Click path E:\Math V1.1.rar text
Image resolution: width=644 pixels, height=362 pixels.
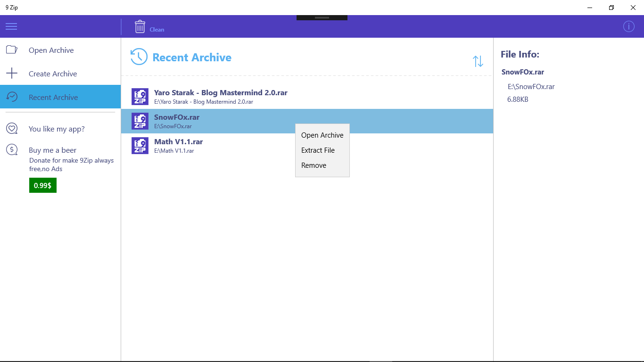click(174, 151)
